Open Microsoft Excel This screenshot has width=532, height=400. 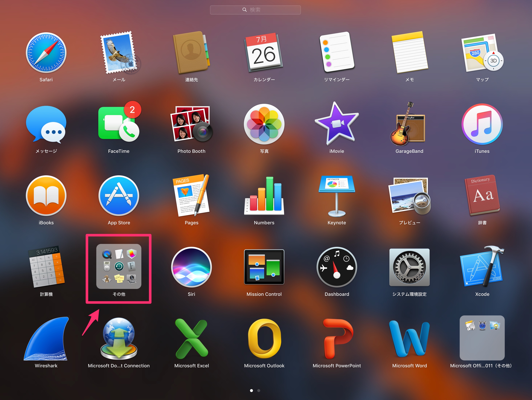pos(192,338)
